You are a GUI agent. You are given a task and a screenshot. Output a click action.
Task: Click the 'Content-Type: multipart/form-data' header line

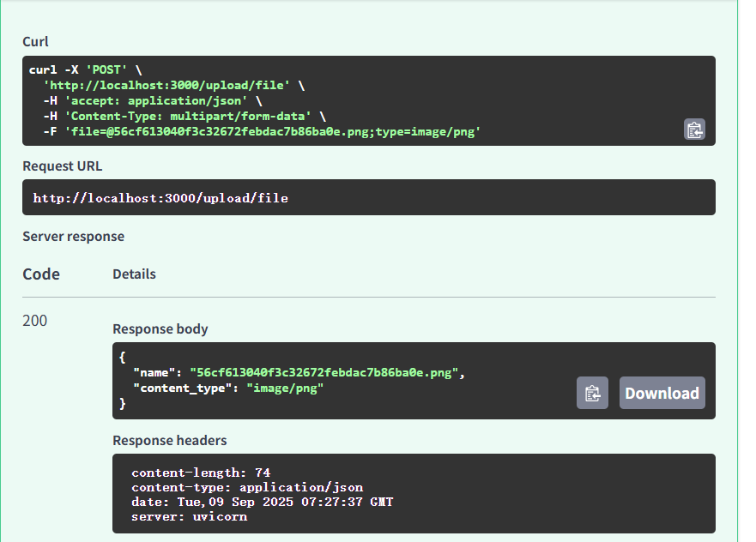(x=184, y=116)
